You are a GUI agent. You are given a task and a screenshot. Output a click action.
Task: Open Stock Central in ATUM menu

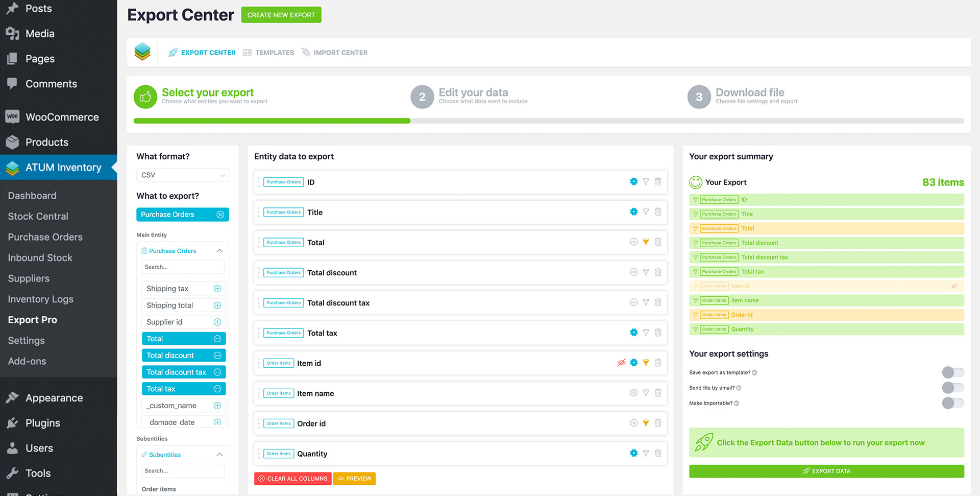38,216
